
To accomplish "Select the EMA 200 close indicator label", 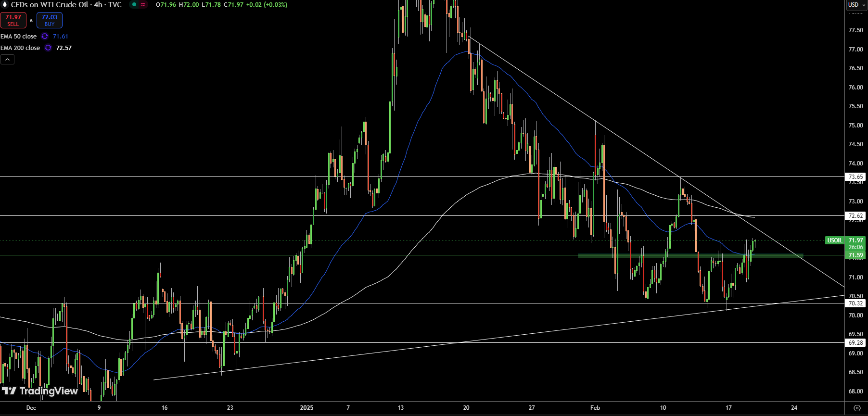I will point(20,48).
